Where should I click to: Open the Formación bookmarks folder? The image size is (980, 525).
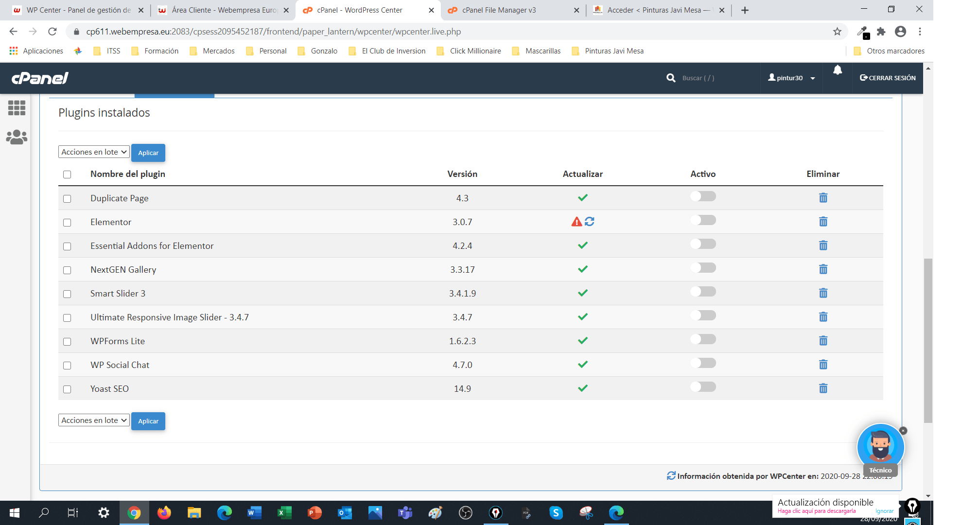(x=155, y=51)
